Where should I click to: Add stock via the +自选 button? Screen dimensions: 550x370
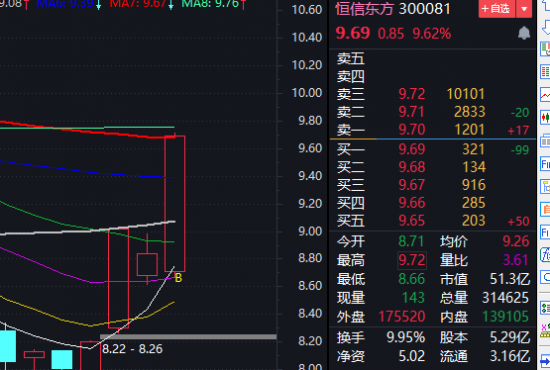[497, 9]
